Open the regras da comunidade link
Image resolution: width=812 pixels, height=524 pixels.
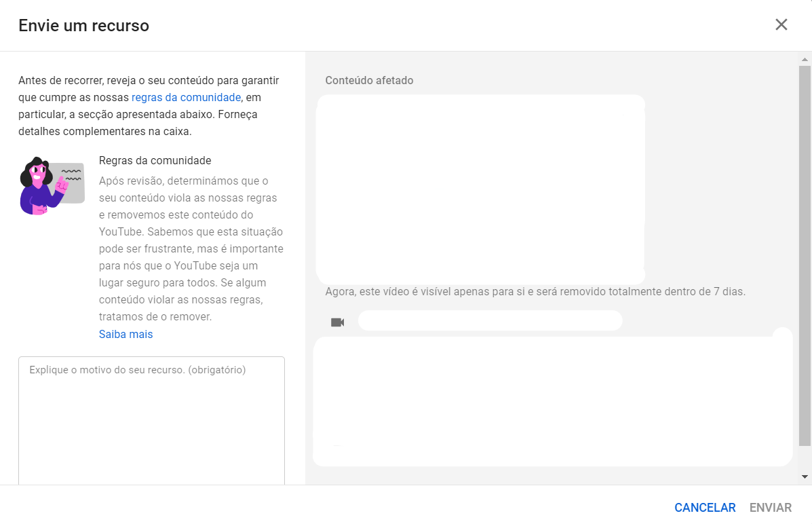pyautogui.click(x=186, y=98)
